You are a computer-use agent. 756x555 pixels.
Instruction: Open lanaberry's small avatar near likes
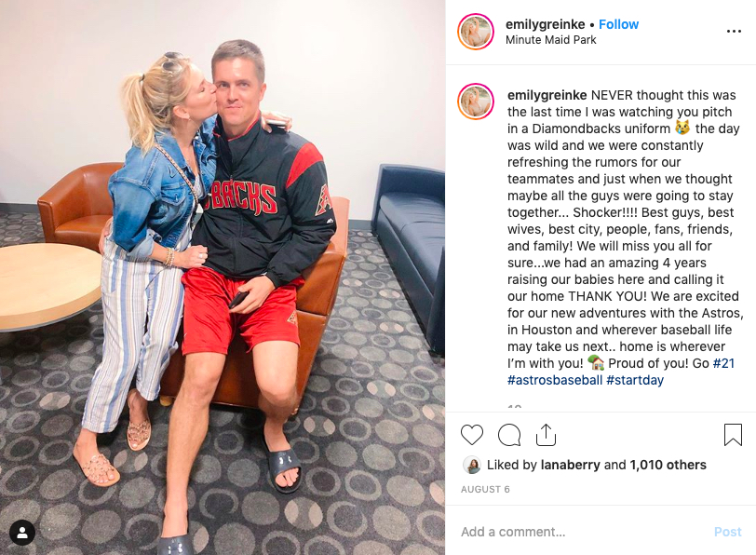click(x=471, y=466)
